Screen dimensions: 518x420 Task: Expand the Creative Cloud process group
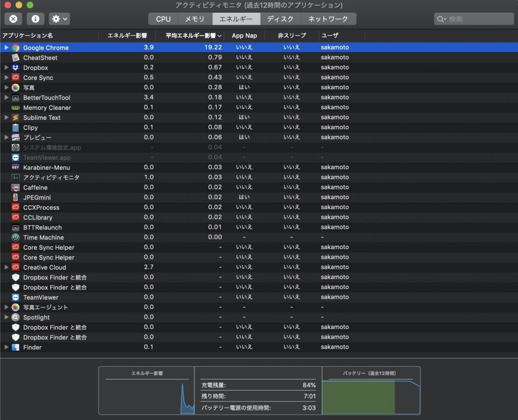[6, 267]
